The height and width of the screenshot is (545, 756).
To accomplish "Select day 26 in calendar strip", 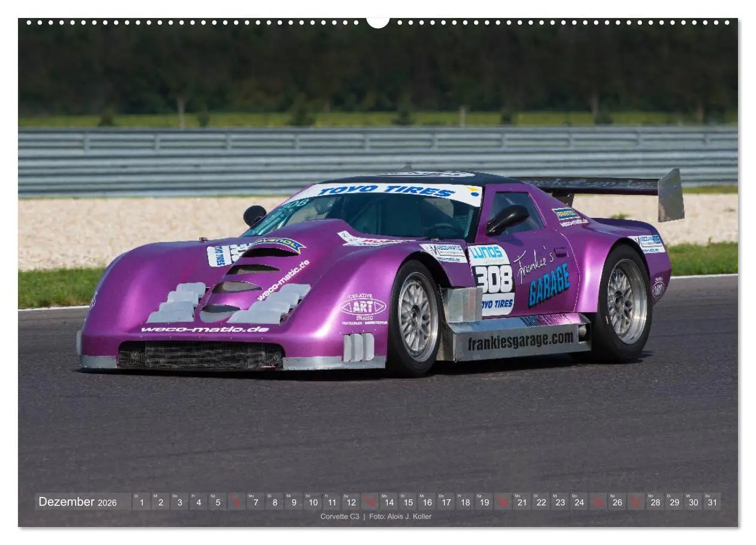I will [x=617, y=502].
